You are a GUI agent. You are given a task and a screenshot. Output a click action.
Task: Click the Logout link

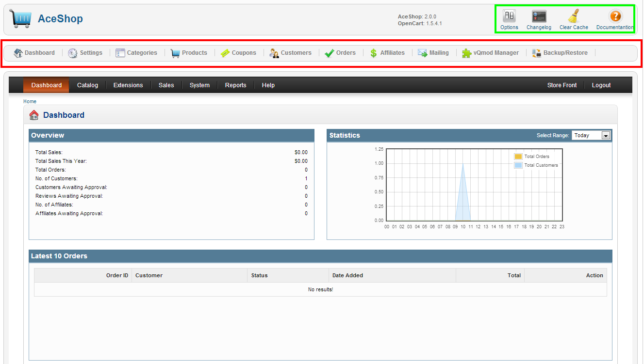[x=601, y=85]
